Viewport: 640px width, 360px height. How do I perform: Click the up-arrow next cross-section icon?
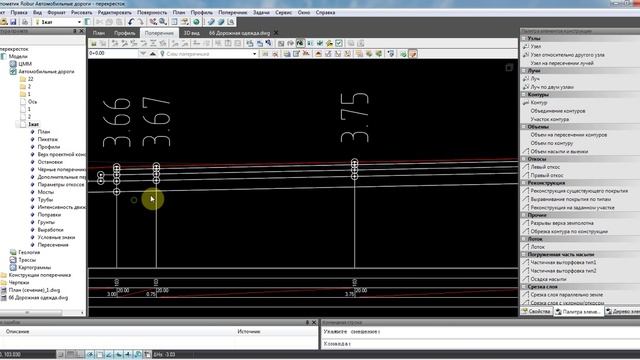[x=153, y=53]
